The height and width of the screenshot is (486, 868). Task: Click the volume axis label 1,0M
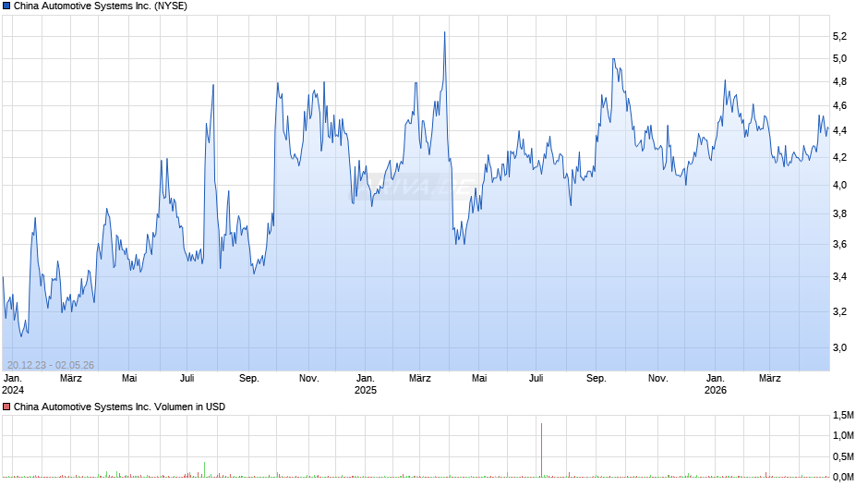844,435
